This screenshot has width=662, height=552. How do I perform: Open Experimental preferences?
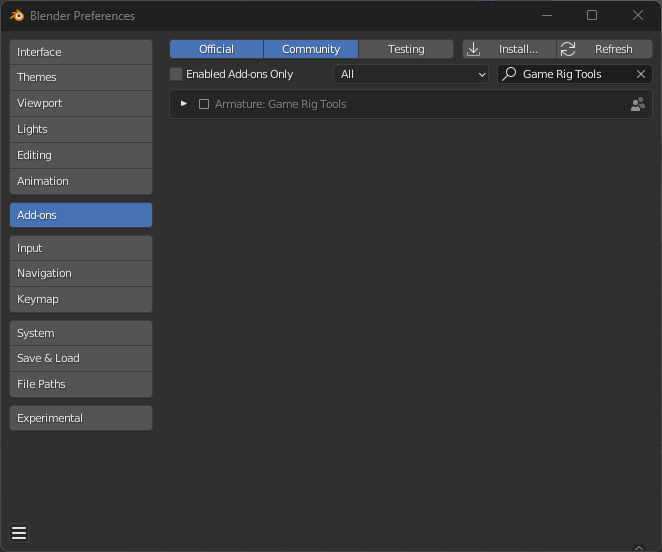tap(81, 418)
